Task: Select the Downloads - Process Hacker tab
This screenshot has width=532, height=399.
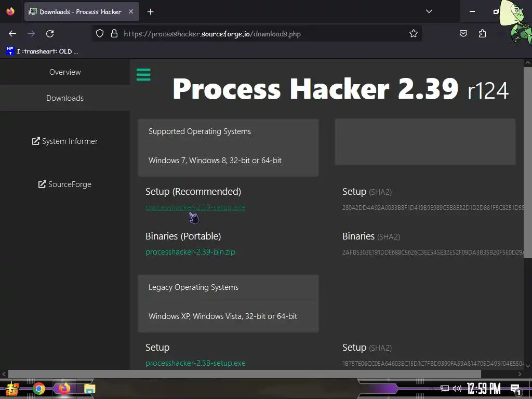Action: coord(82,11)
